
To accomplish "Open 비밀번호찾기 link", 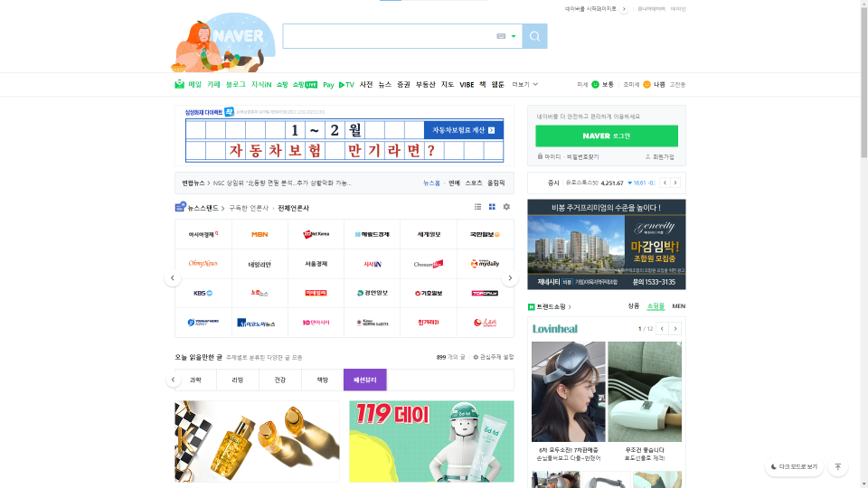I will tap(583, 157).
